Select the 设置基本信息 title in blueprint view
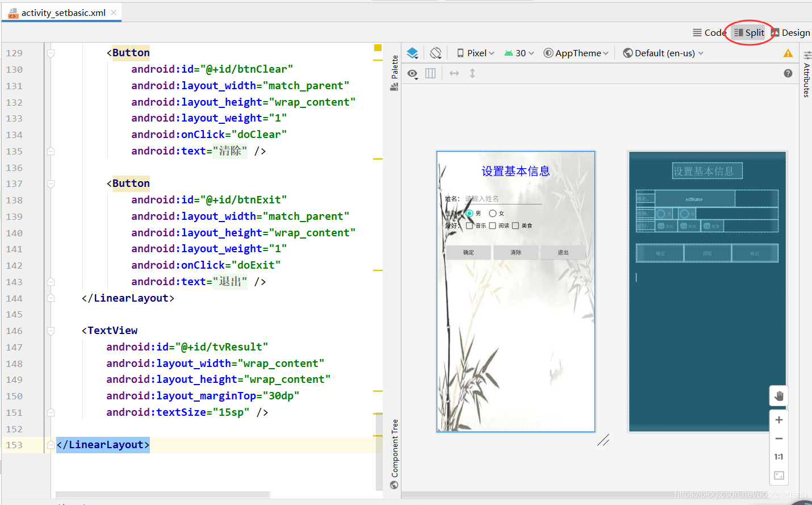This screenshot has height=505, width=812. pyautogui.click(x=708, y=171)
